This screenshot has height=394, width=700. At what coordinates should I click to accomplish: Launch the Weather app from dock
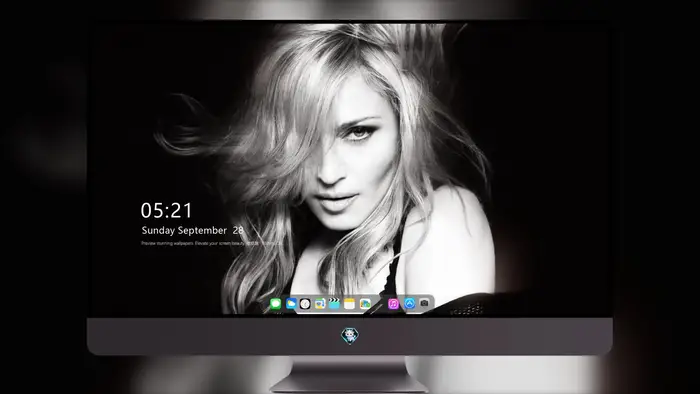coord(291,304)
